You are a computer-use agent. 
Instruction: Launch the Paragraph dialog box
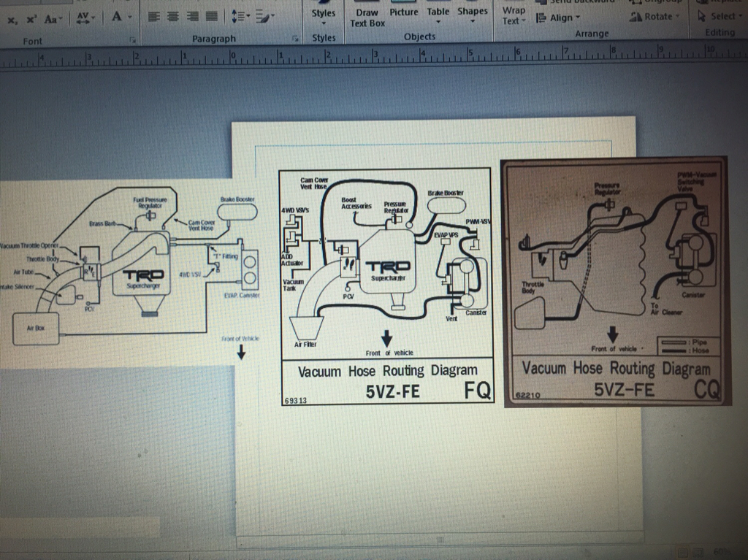coord(295,38)
